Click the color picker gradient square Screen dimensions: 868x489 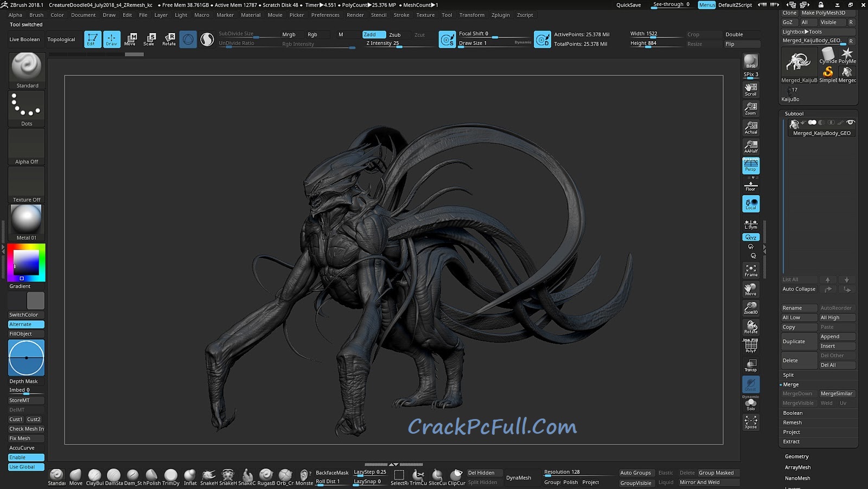tap(26, 262)
